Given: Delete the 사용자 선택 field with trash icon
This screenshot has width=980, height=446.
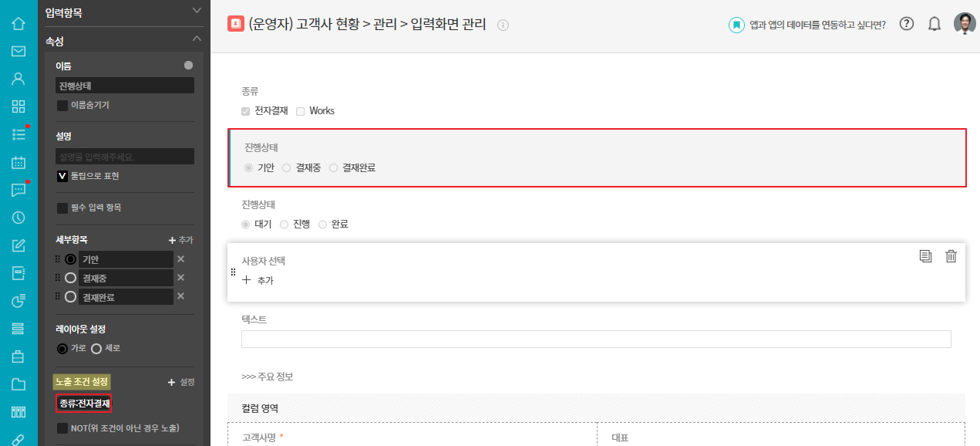Looking at the screenshot, I should coord(951,256).
